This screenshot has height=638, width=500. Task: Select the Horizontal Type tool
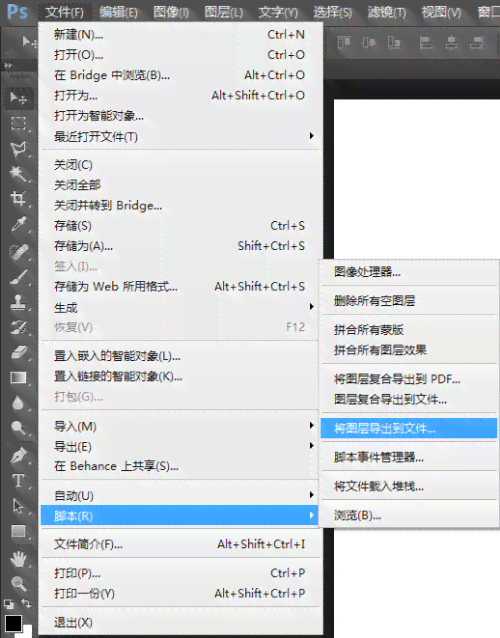point(18,481)
